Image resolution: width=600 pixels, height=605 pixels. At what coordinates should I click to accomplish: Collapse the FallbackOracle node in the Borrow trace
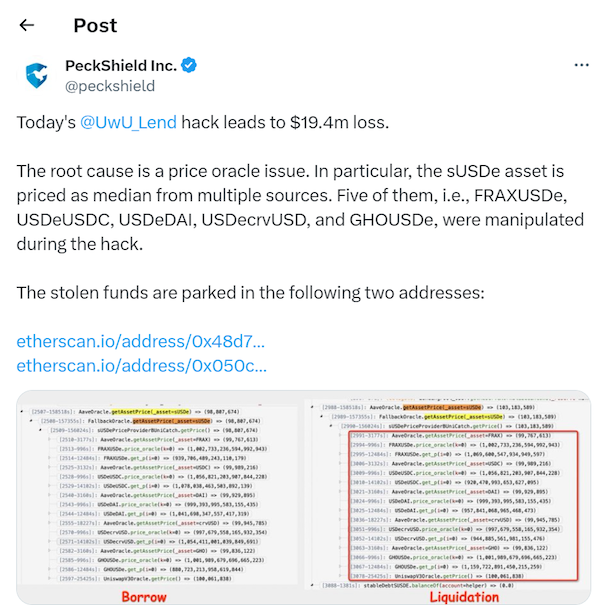[31, 421]
